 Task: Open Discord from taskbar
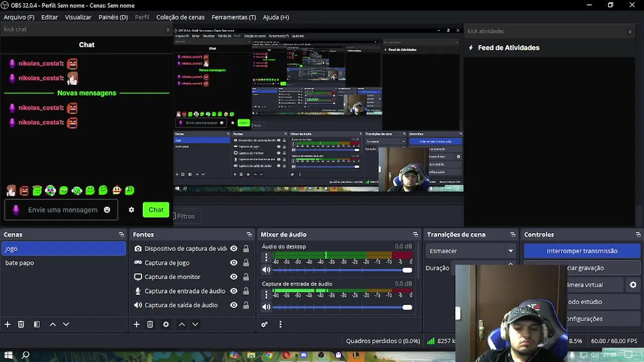[303, 355]
